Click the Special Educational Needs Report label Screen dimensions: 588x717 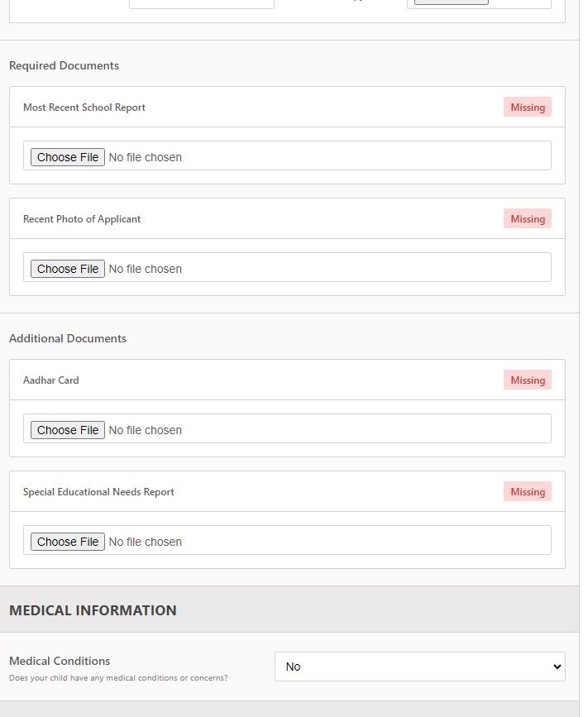tap(98, 491)
